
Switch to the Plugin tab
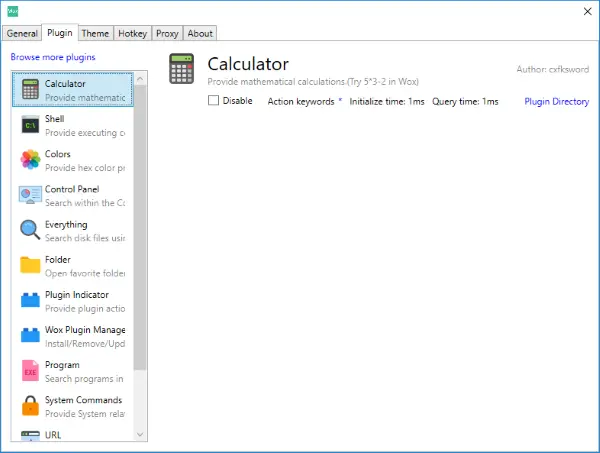[x=60, y=33]
